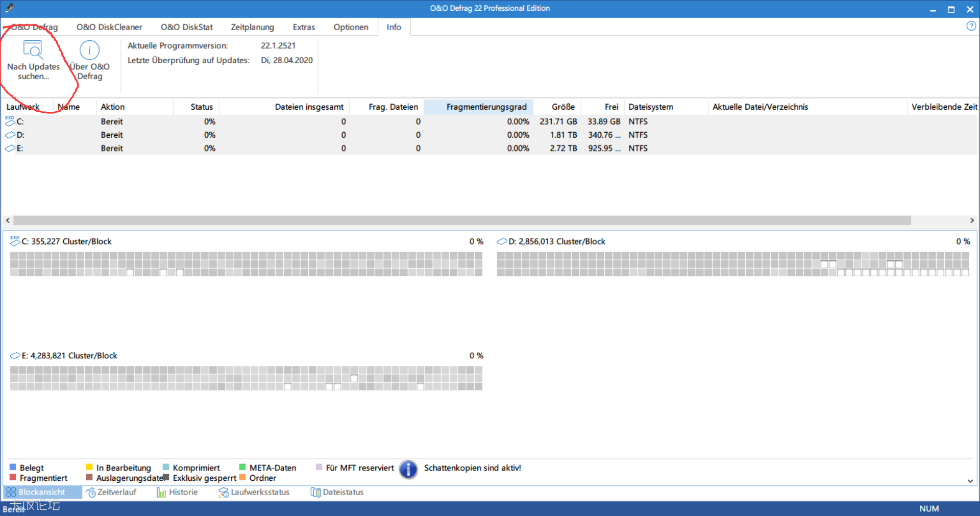Click the Auslagerungsdatei brown legend swatch
This screenshot has height=516, width=980.
click(89, 477)
